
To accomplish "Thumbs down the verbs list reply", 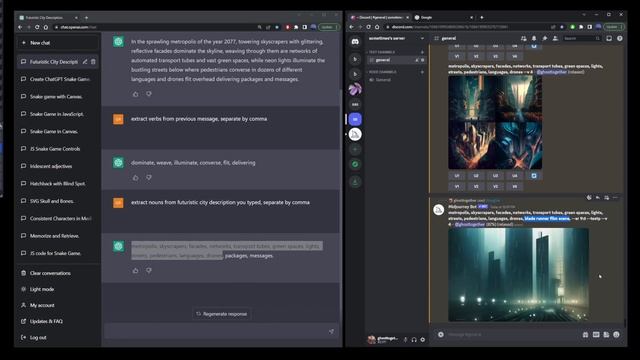I will (x=149, y=178).
